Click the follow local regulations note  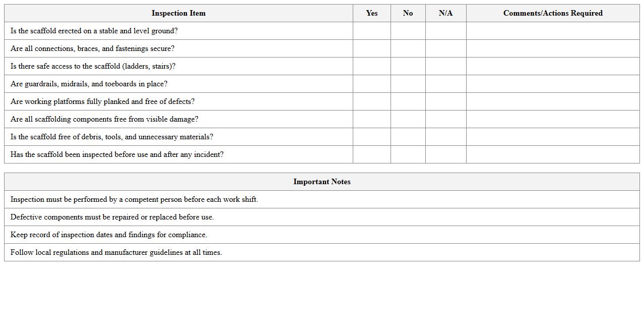pyautogui.click(x=116, y=252)
